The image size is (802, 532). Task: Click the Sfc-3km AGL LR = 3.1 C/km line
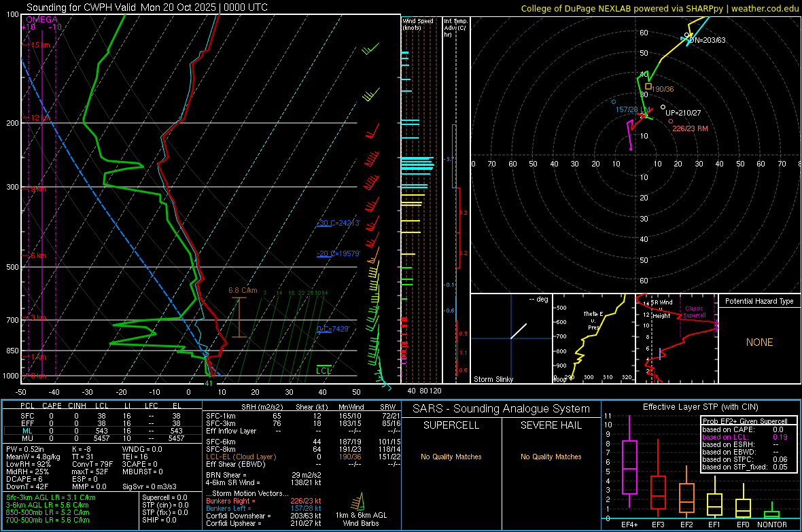coord(51,497)
